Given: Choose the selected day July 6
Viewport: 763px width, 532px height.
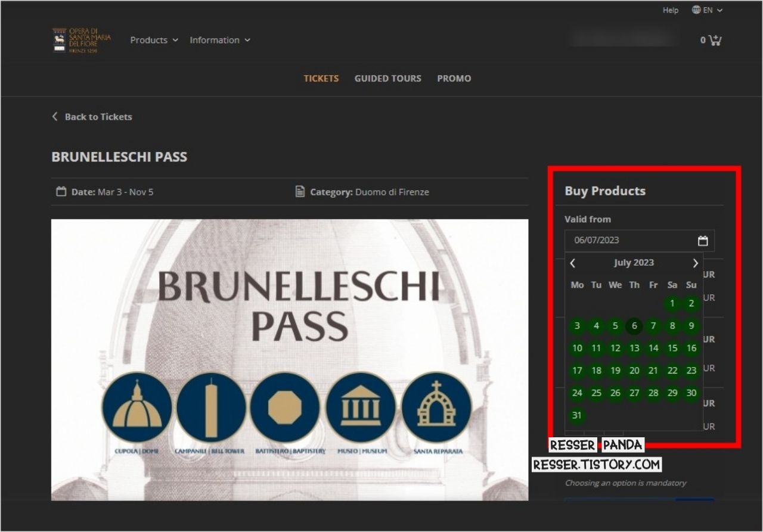Looking at the screenshot, I should pos(634,326).
